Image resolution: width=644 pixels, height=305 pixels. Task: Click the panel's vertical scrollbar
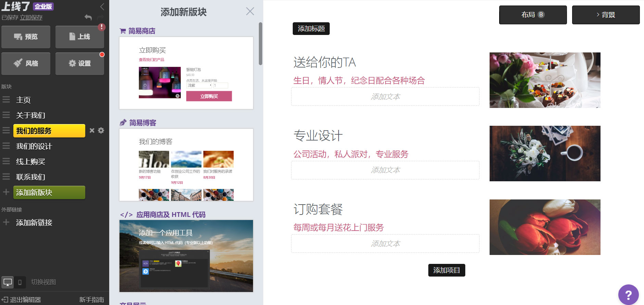point(261,44)
